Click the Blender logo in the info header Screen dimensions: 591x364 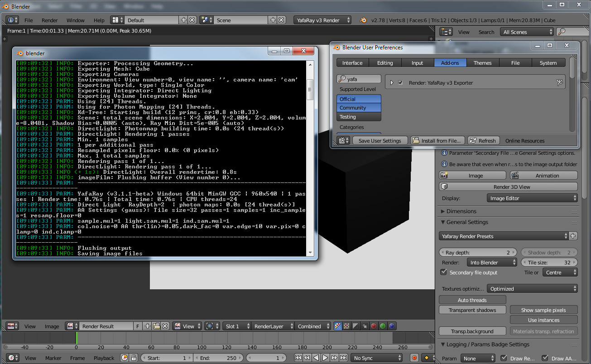coord(363,20)
